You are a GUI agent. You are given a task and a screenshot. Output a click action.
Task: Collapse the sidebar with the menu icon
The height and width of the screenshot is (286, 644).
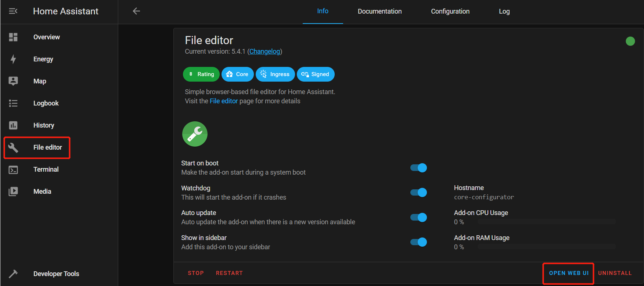(13, 11)
